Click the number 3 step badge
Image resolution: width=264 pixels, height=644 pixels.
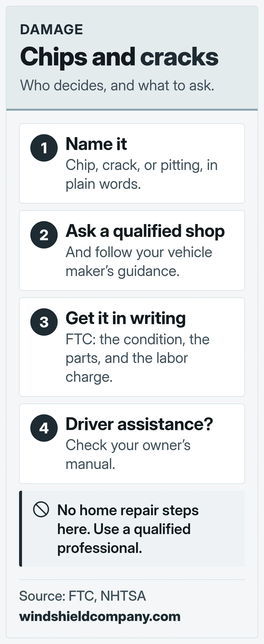[44, 322]
